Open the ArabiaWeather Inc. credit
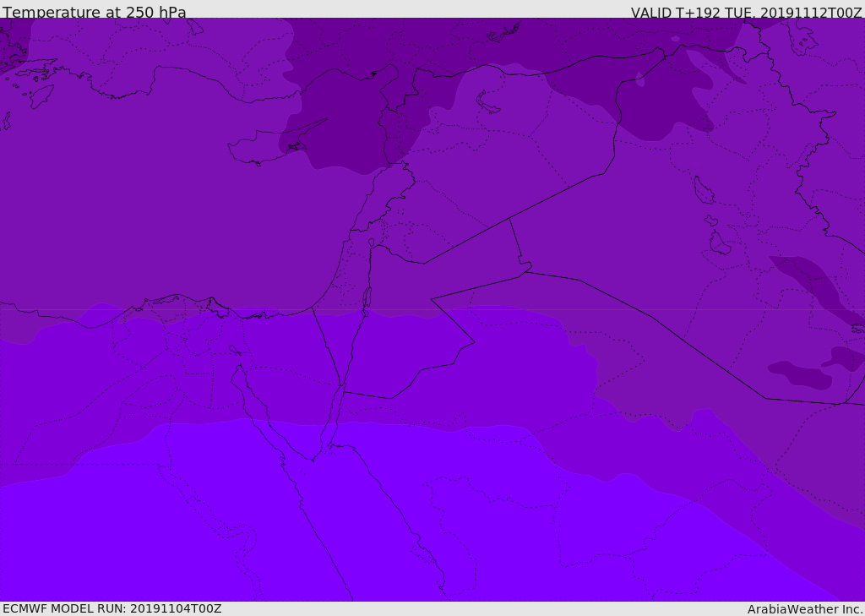Viewport: 865px width, 616px height. (805, 609)
